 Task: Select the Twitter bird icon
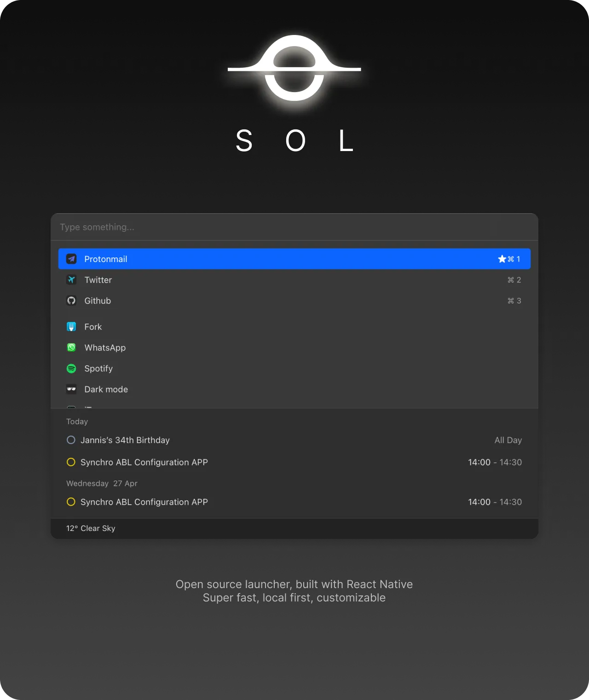71,280
